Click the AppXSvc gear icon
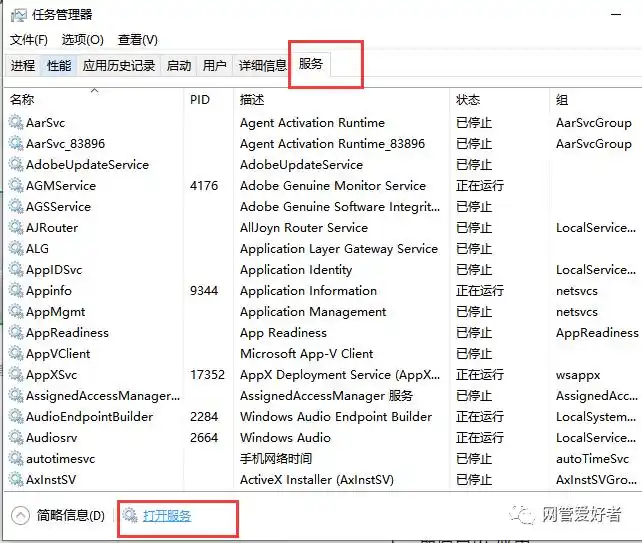The width and height of the screenshot is (642, 543). [x=16, y=374]
